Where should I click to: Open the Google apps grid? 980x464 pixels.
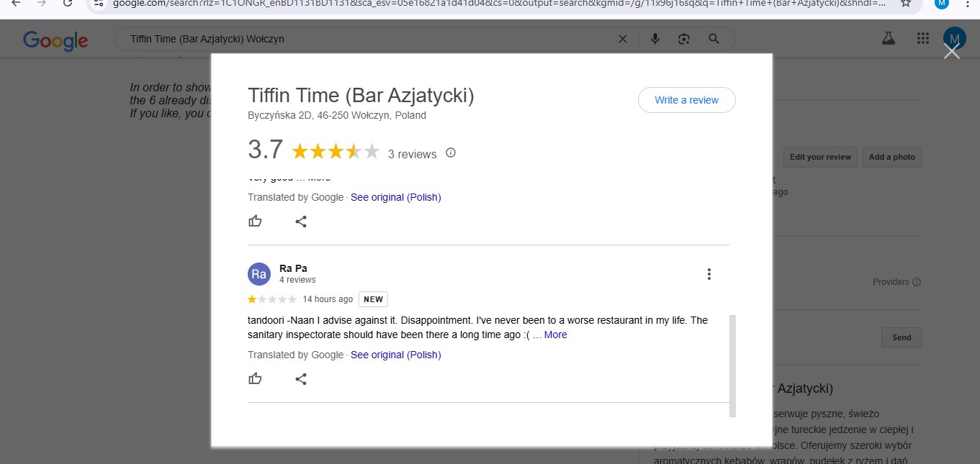pos(922,39)
